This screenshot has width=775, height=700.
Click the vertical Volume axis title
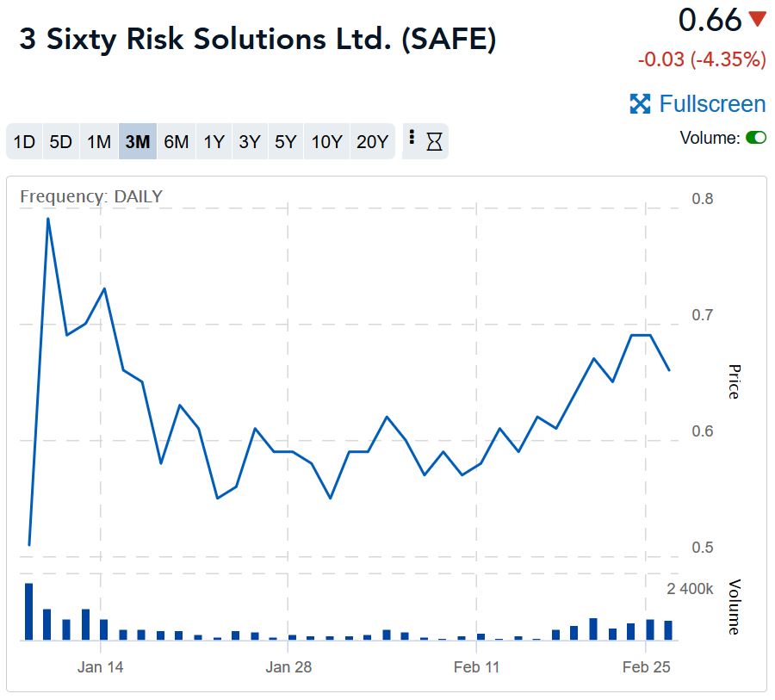click(x=735, y=607)
